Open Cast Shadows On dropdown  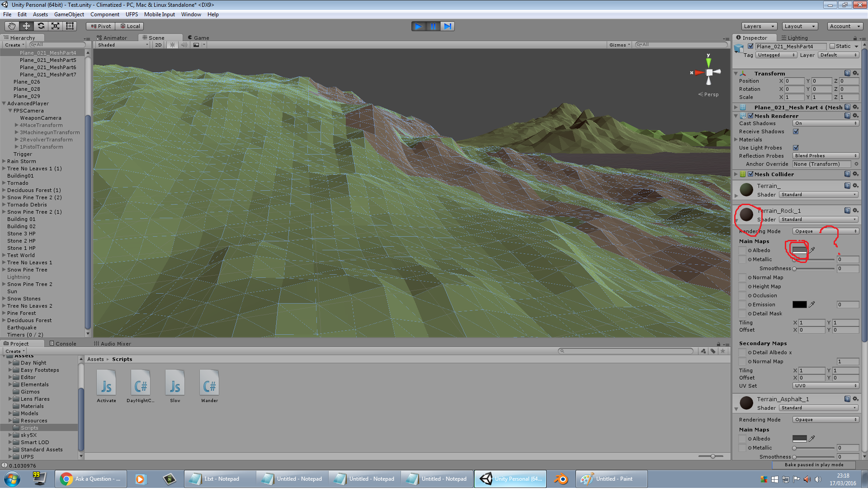click(826, 123)
